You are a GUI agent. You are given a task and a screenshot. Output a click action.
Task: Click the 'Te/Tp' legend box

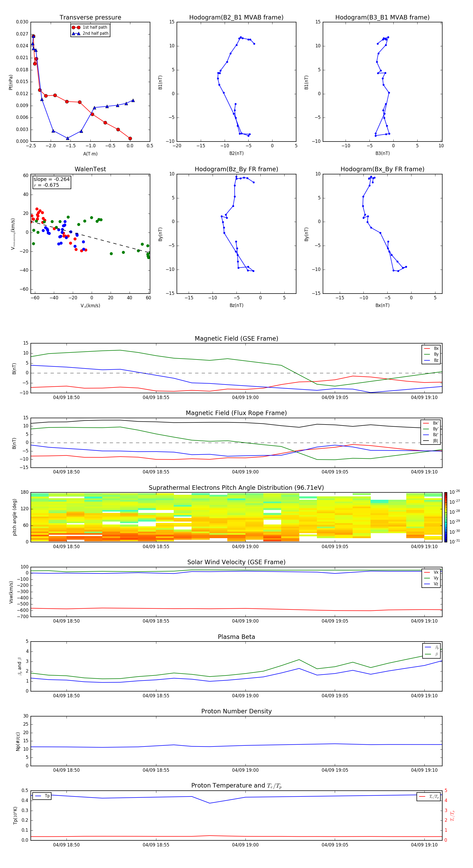coord(429,796)
